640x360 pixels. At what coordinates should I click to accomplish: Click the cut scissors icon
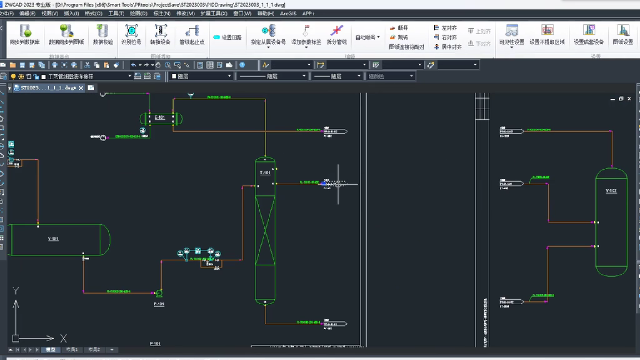(x=87, y=65)
